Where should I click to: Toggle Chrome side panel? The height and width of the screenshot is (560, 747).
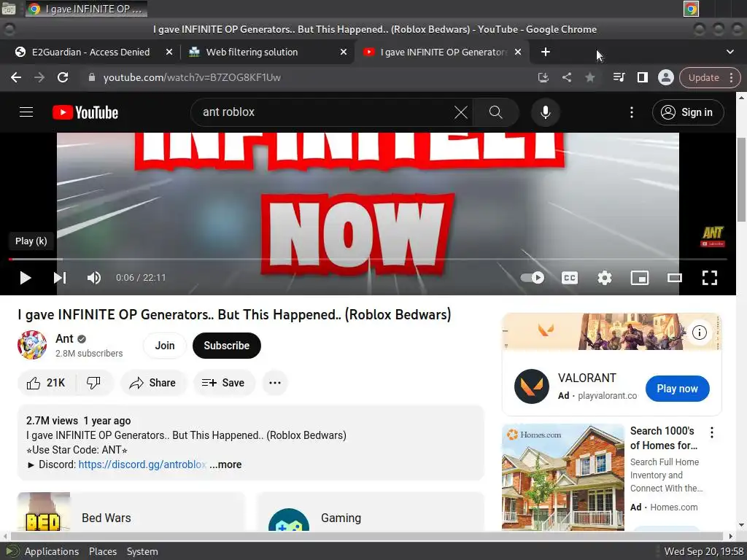642,77
